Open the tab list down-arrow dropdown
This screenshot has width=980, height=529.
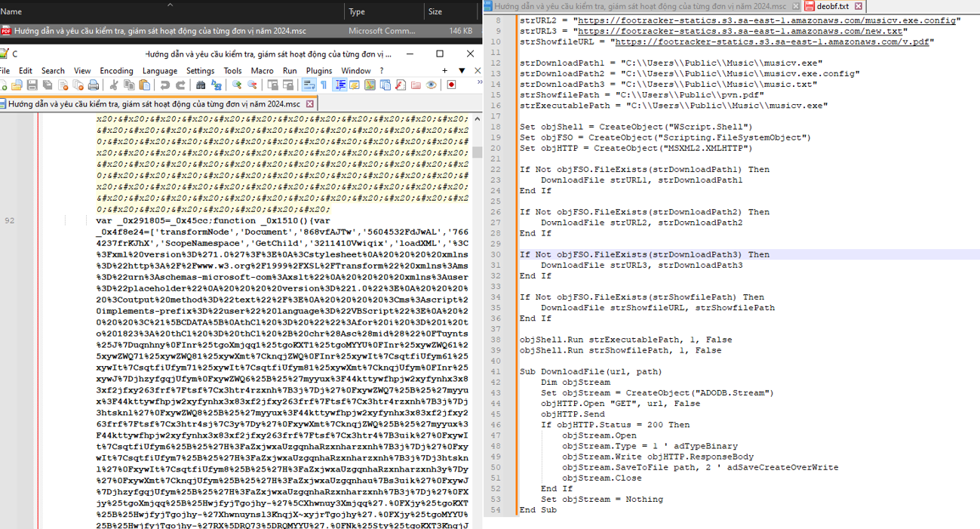462,70
